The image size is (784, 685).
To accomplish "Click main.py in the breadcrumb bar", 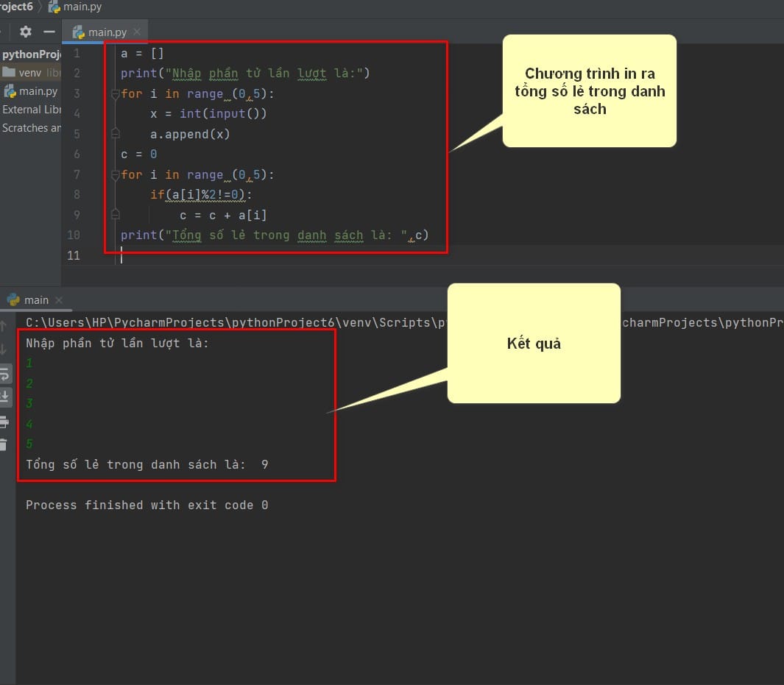I will tap(75, 7).
